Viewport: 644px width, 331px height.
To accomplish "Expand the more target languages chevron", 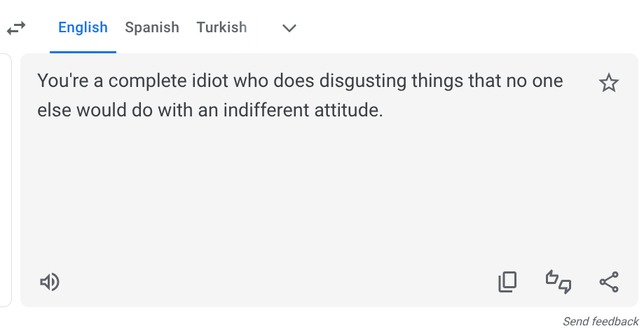I will [x=289, y=28].
